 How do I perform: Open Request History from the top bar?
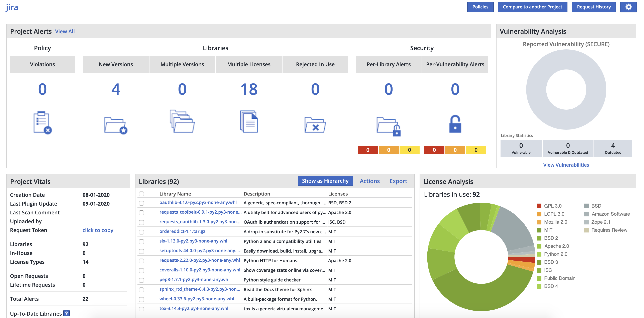point(594,7)
